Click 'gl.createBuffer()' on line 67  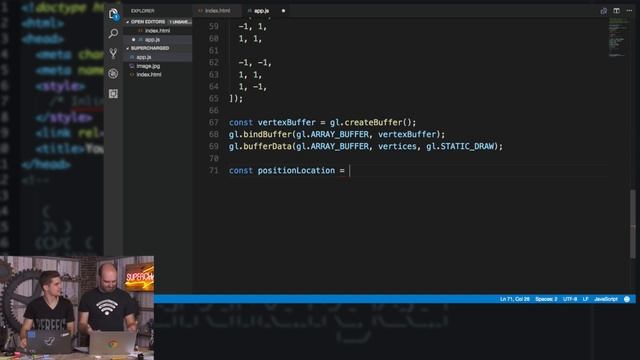tap(371, 122)
